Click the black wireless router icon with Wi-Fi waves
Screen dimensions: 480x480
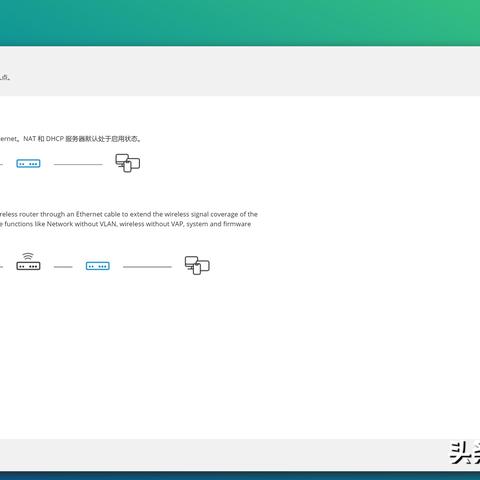tap(28, 261)
